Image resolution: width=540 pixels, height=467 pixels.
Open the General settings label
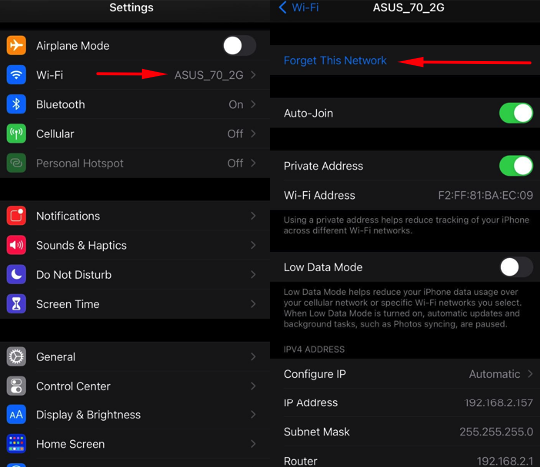coord(56,357)
